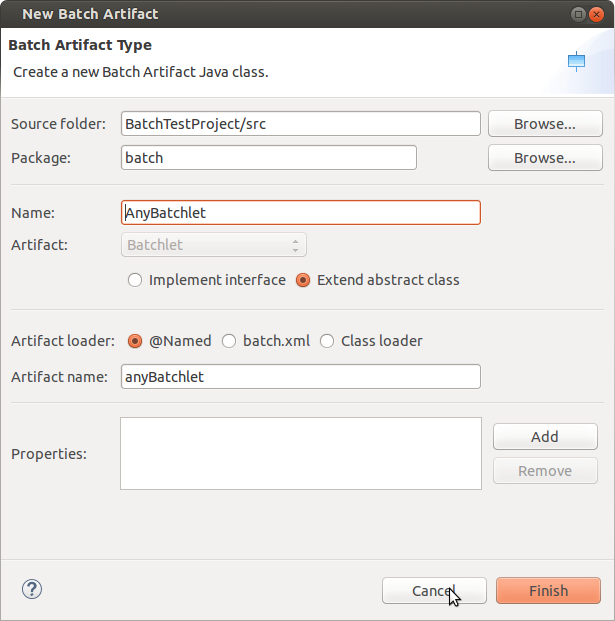Choose Extend abstract class radio button

pyautogui.click(x=304, y=280)
